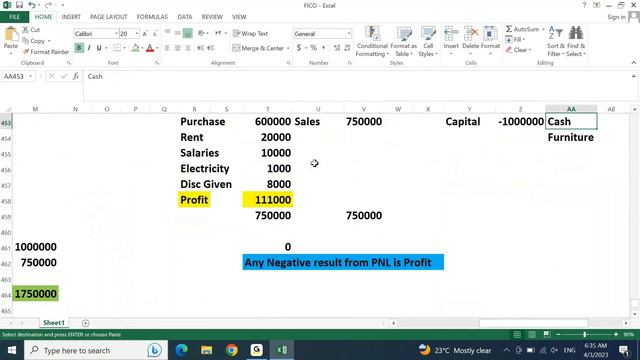This screenshot has height=360, width=640.
Task: Apply Accounting Number Format dollar sign
Action: tap(299, 48)
